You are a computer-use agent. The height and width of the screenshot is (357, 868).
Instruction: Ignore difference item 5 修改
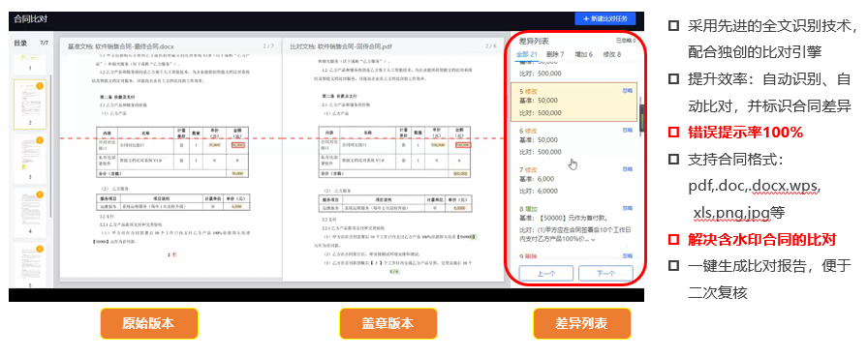point(627,90)
